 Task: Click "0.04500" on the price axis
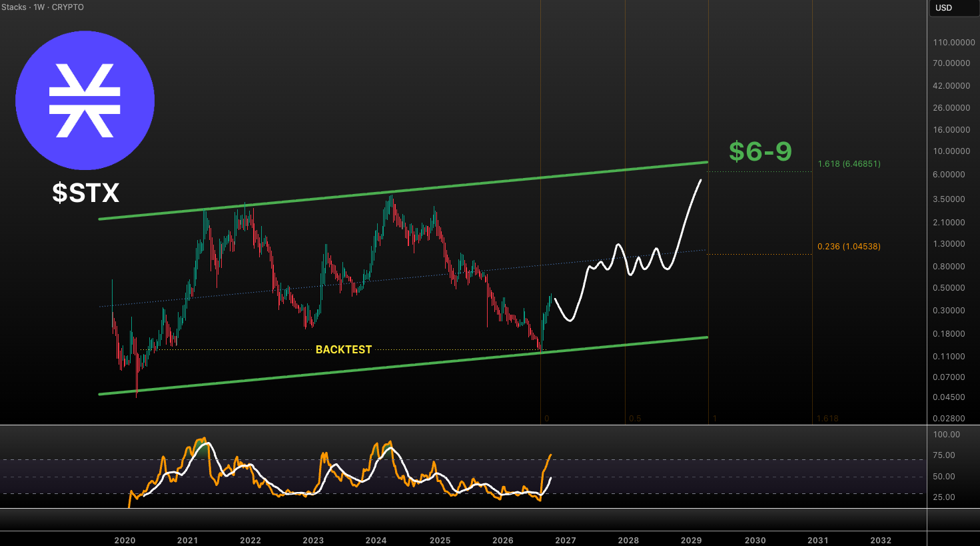click(x=949, y=397)
